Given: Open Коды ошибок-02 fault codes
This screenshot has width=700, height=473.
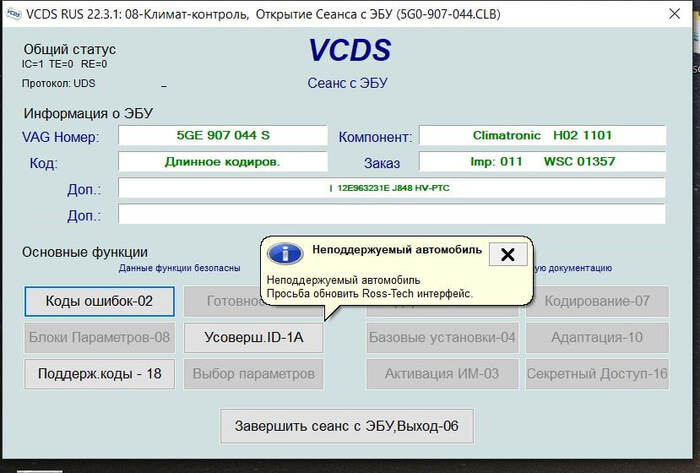Looking at the screenshot, I should (99, 301).
